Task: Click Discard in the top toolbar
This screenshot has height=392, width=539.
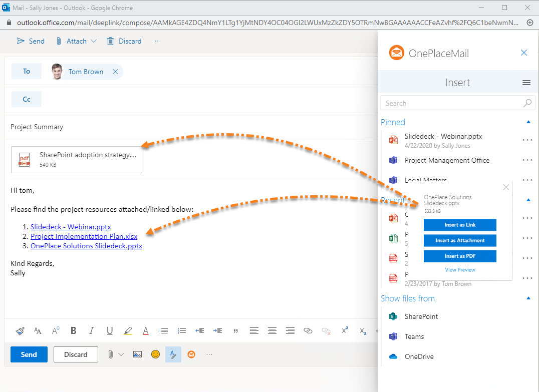Action: click(124, 41)
